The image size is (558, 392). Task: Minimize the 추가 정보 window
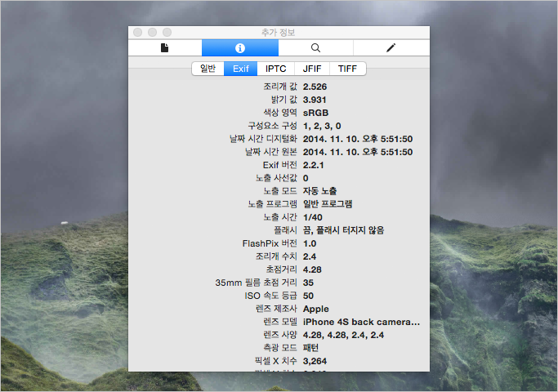pos(152,33)
